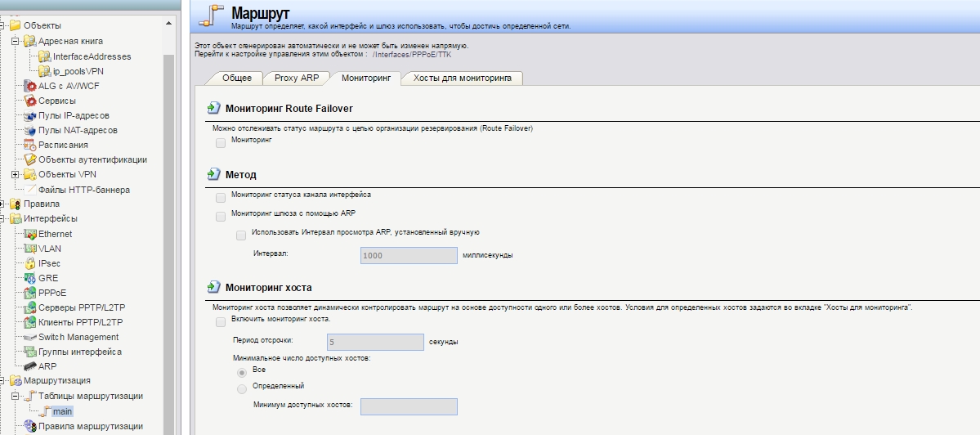Select the Определенный radio button
The height and width of the screenshot is (435, 980).
[242, 389]
